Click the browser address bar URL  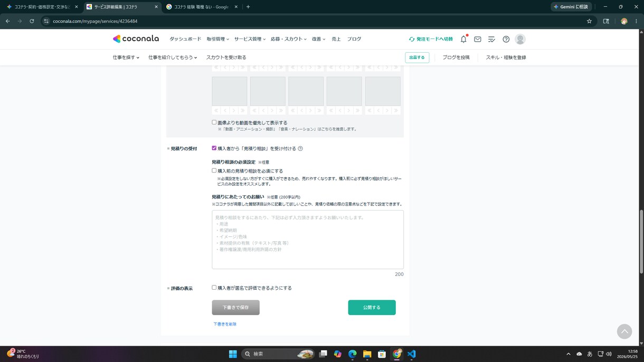95,21
